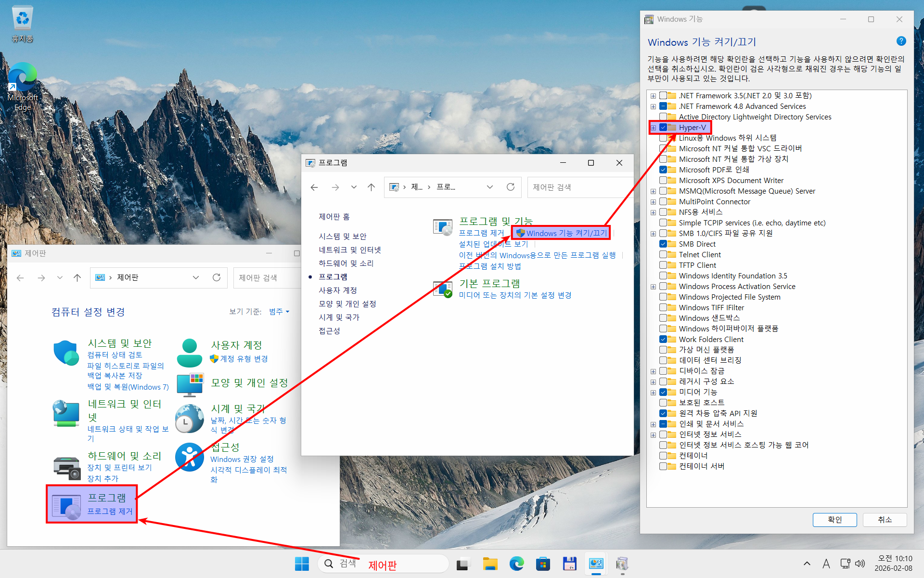Open 보기 기준 범주 dropdown

tap(279, 312)
